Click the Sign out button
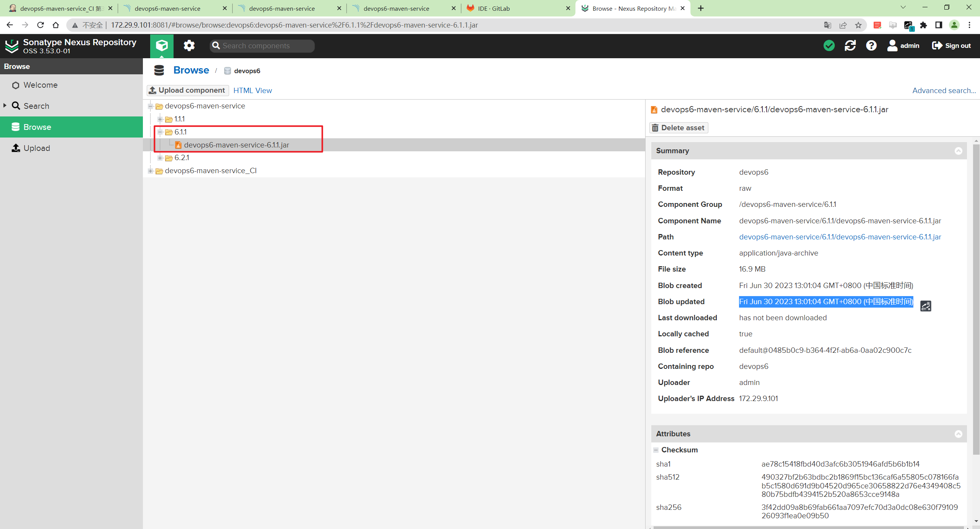 click(x=951, y=46)
